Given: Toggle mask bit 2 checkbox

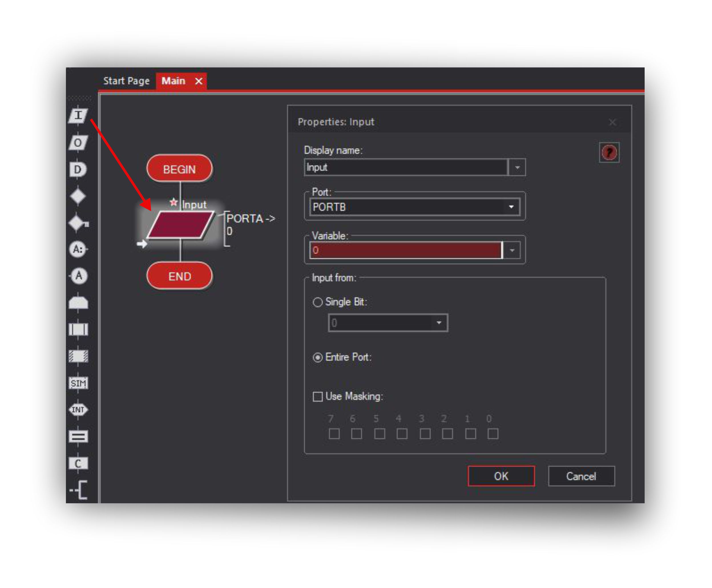Looking at the screenshot, I should click(x=447, y=434).
